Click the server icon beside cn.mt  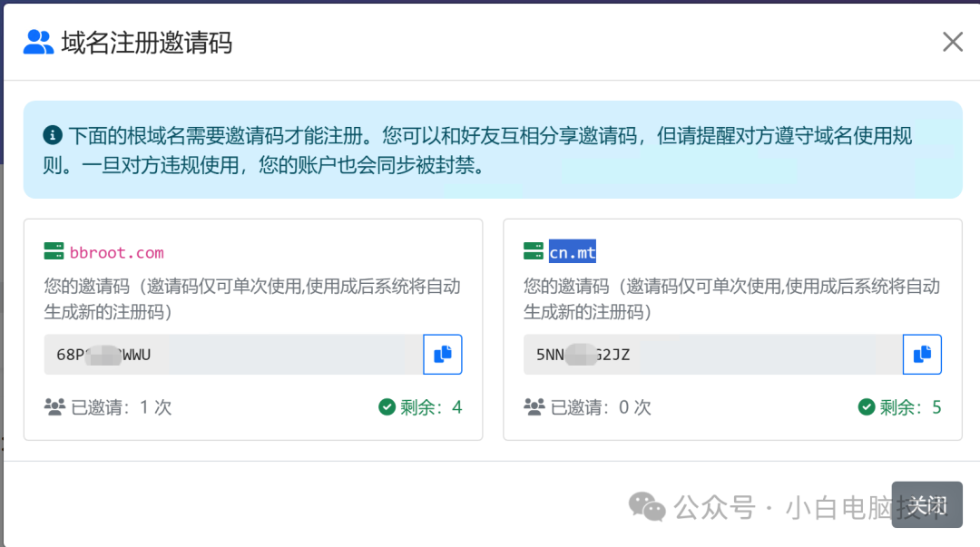point(534,251)
